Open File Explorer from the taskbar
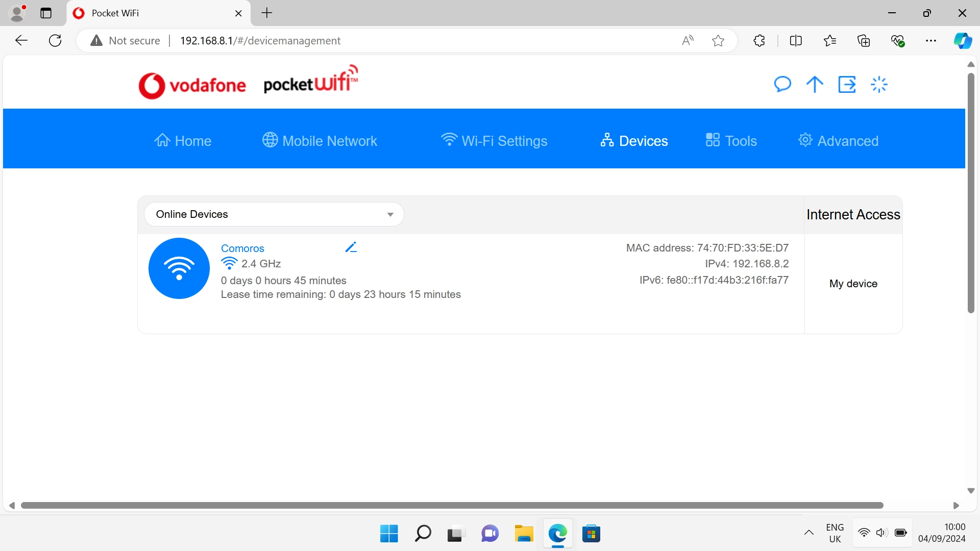 tap(524, 533)
